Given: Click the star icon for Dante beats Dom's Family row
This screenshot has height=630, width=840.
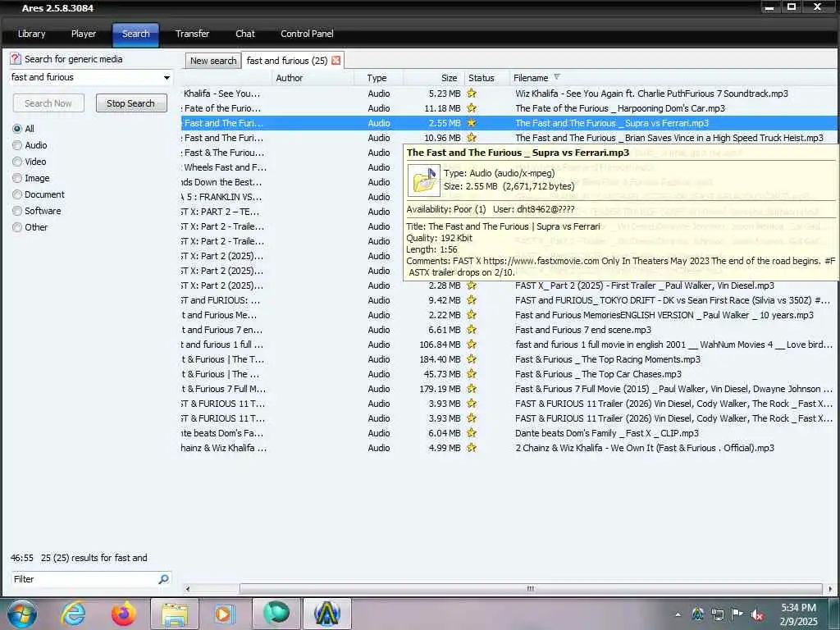Looking at the screenshot, I should (472, 433).
